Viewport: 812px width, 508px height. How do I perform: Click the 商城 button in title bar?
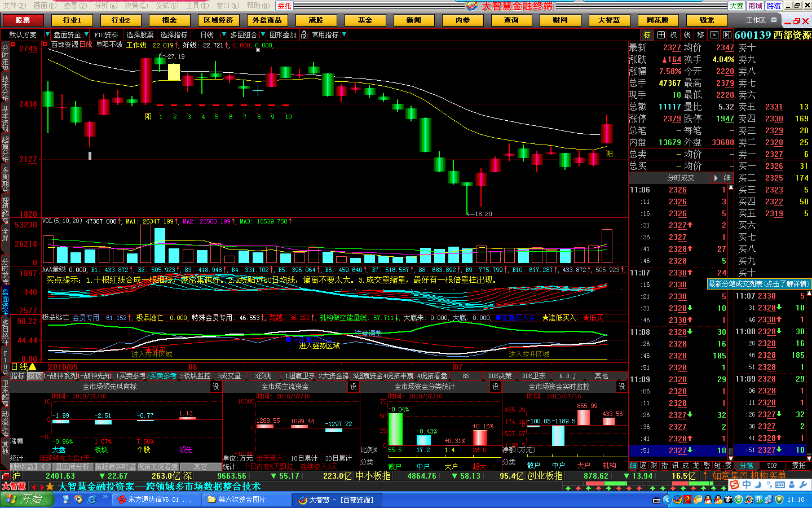coord(756,6)
